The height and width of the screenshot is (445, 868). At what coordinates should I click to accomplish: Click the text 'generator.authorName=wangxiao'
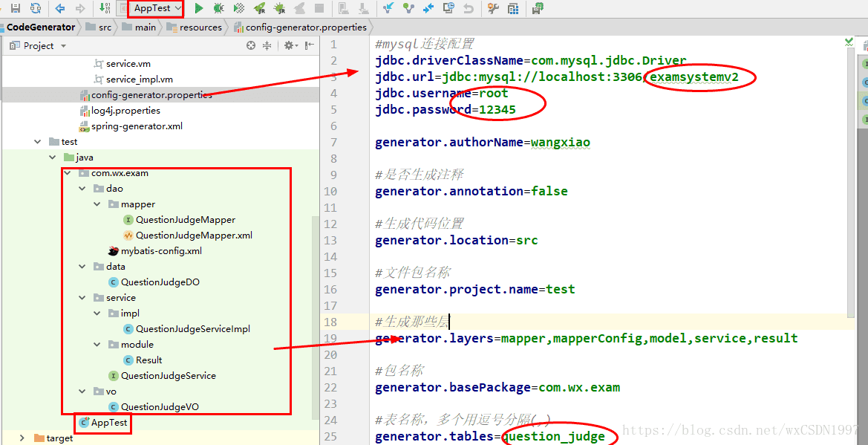coord(482,143)
